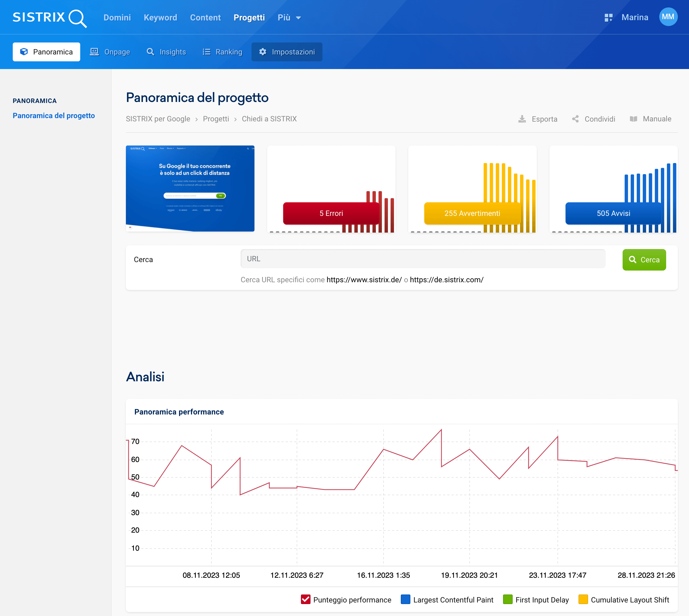Viewport: 689px width, 616px height.
Task: Open the Content menu
Action: 205,18
